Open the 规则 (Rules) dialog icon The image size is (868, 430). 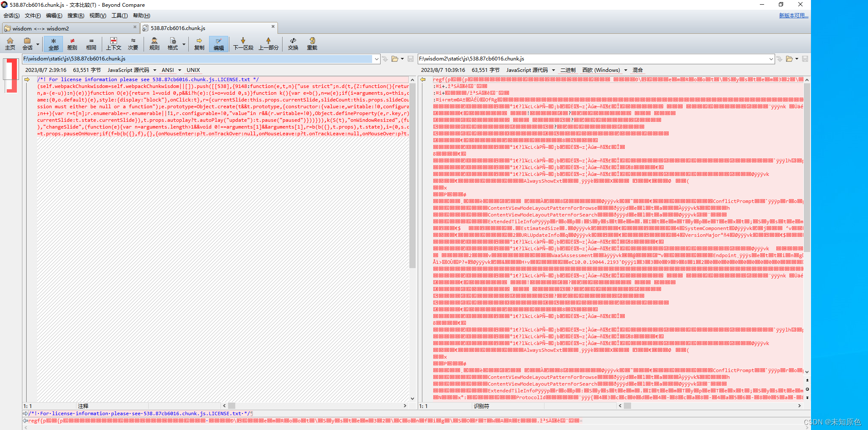(154, 44)
